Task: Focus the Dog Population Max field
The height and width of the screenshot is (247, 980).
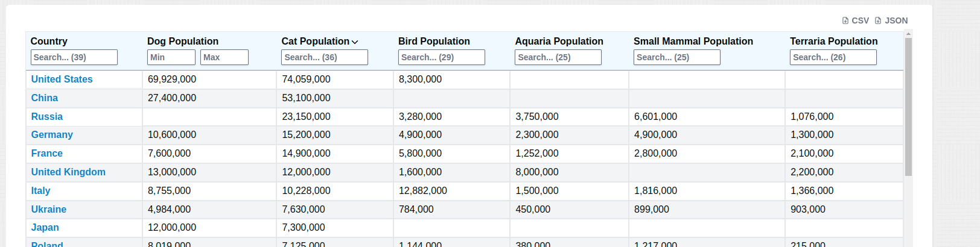Action: tap(224, 57)
